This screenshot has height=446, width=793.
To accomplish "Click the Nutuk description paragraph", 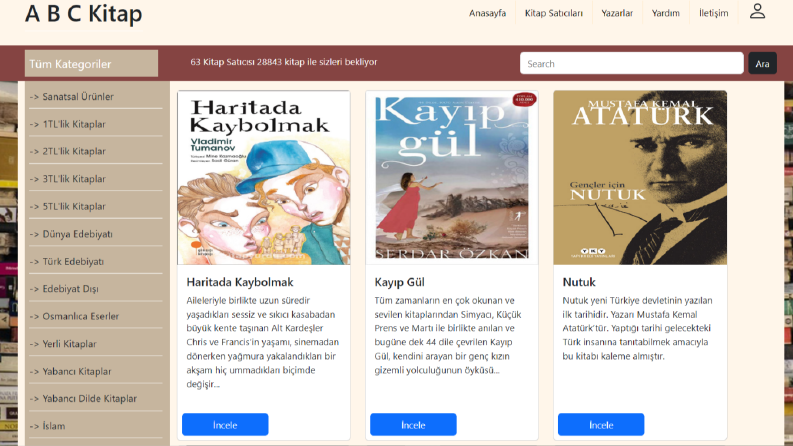I will click(638, 328).
